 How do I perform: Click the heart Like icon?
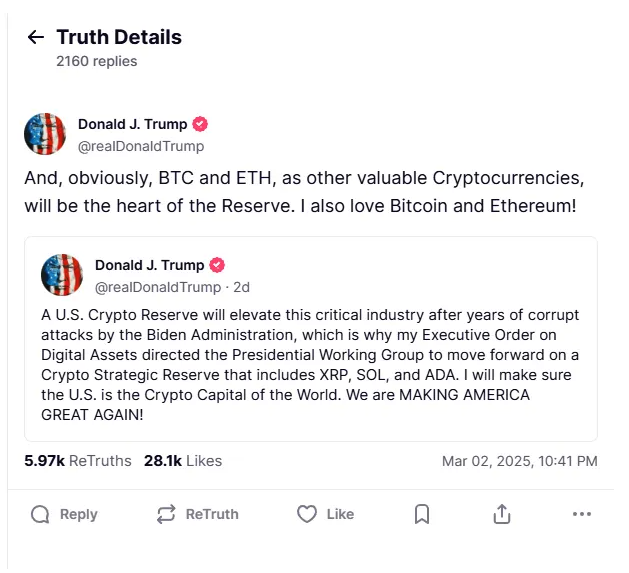[307, 514]
